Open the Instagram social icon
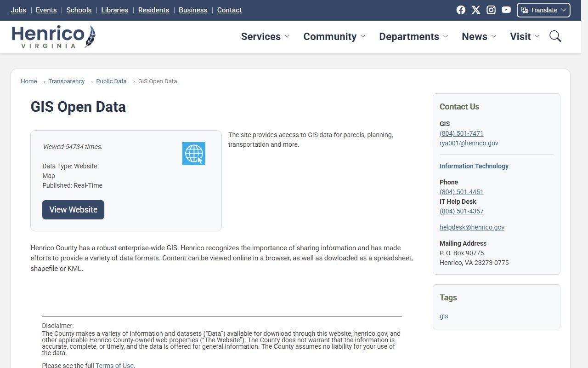Image resolution: width=588 pixels, height=368 pixels. pos(491,10)
